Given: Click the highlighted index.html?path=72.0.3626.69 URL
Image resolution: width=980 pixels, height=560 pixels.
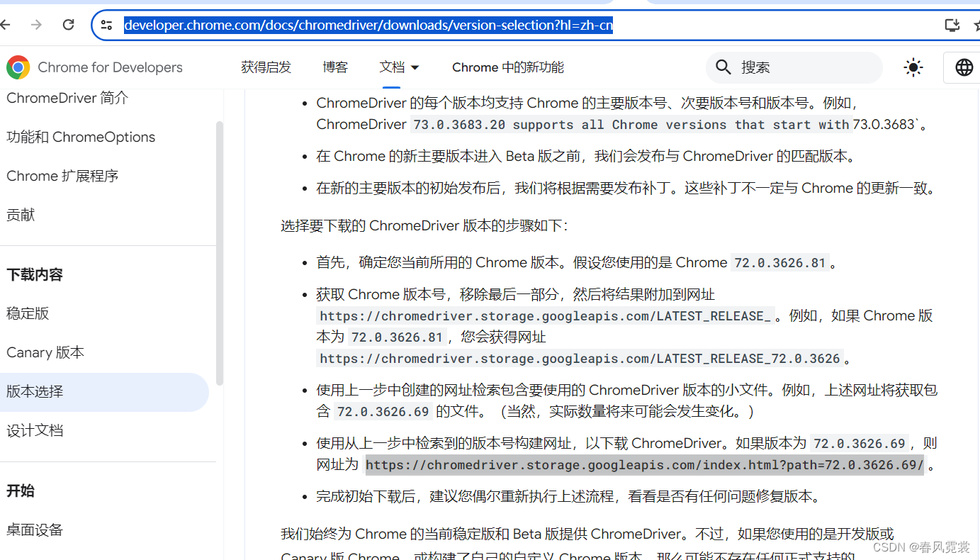Looking at the screenshot, I should tap(645, 465).
